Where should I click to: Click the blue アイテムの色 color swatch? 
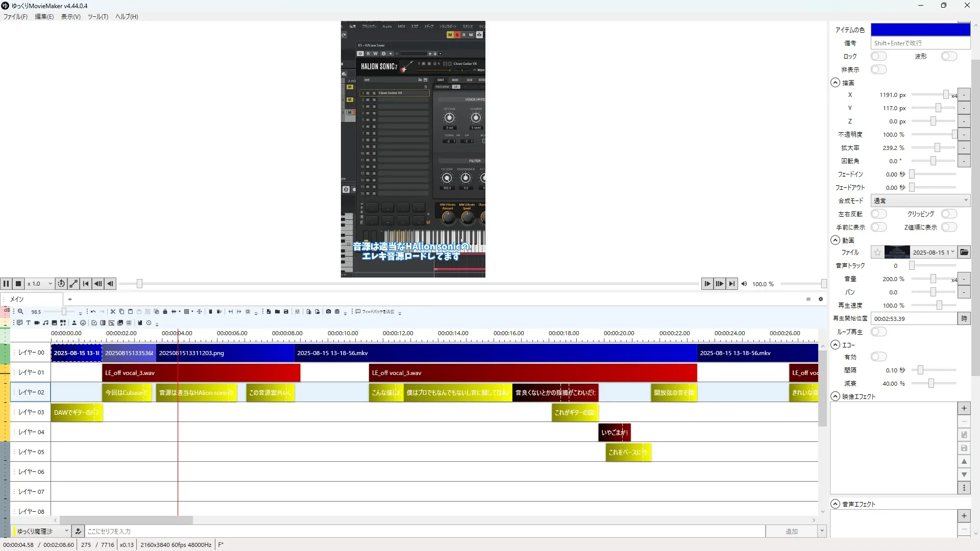920,30
